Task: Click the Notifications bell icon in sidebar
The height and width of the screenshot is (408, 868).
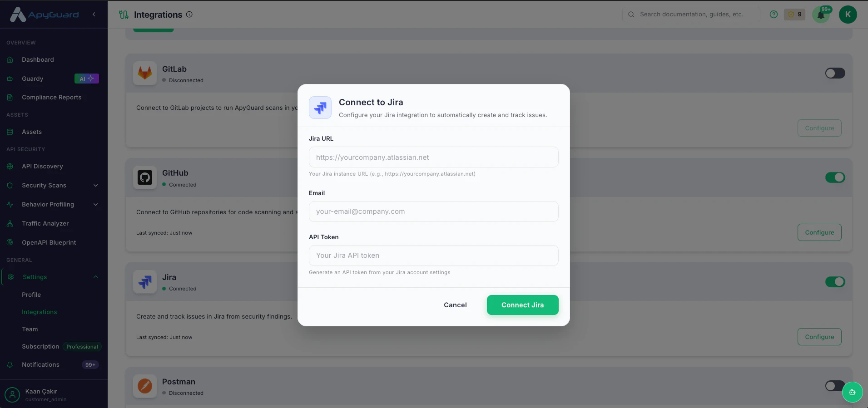Action: point(10,365)
